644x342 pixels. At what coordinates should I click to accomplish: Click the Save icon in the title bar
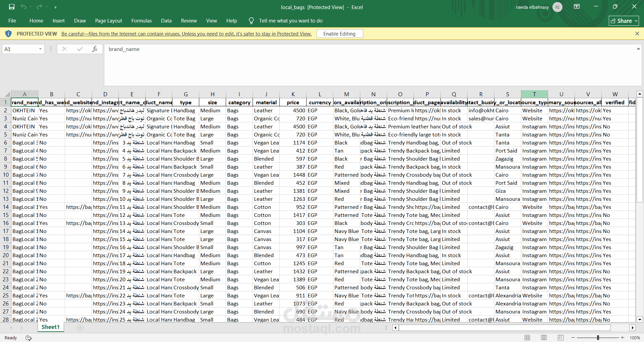coord(12,7)
